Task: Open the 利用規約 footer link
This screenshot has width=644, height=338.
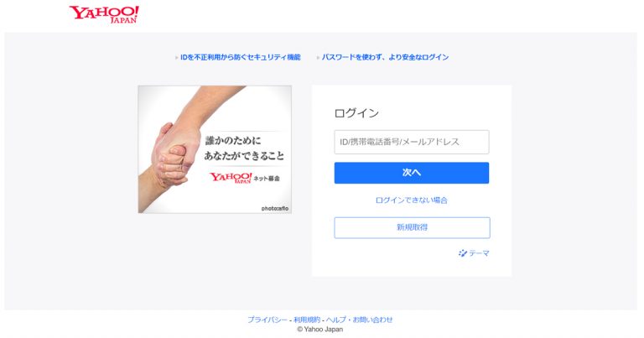Action: pyautogui.click(x=307, y=320)
